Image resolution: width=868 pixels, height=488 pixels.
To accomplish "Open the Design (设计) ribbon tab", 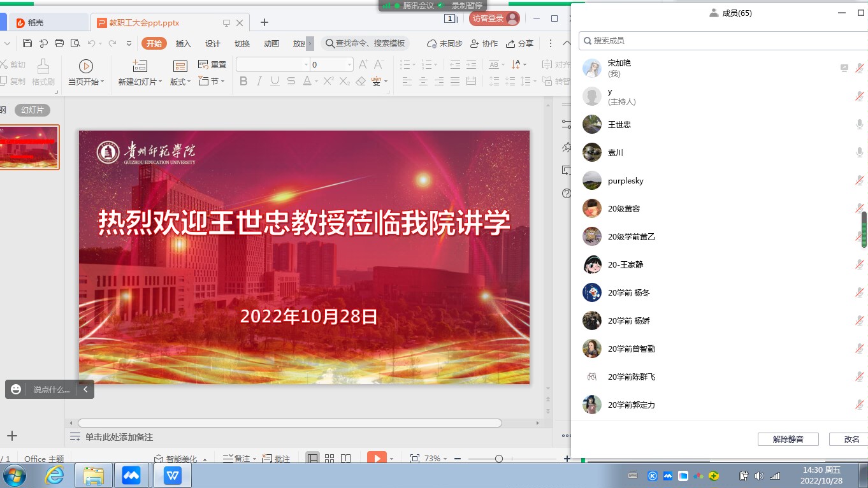I will (213, 44).
